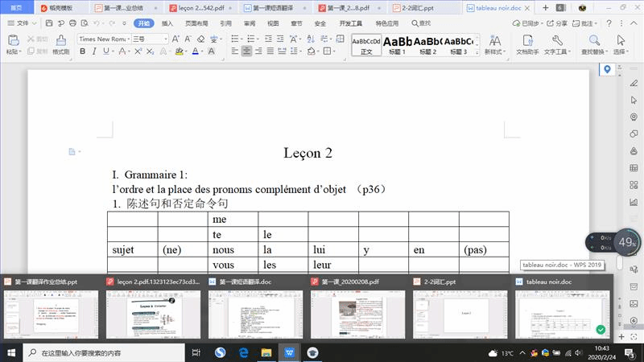The height and width of the screenshot is (362, 644).
Task: Click the red font color swatch
Action: tap(196, 51)
